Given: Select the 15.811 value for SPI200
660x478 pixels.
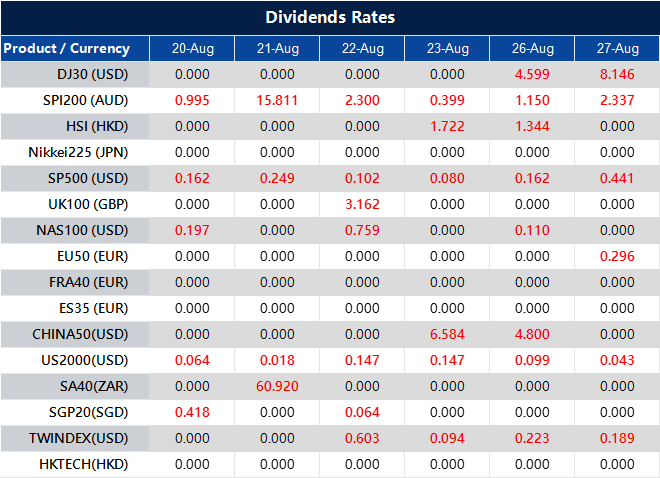Looking at the screenshot, I should (x=277, y=100).
